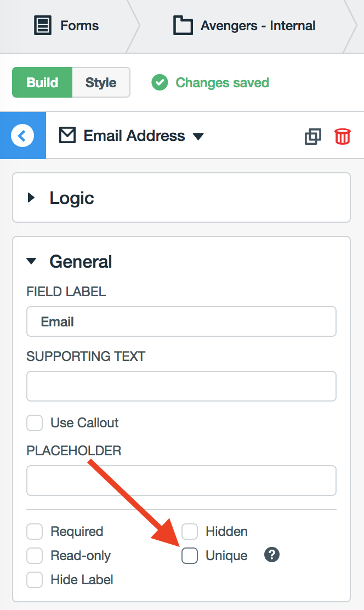Select the Build tab
364x610 pixels.
[x=42, y=82]
